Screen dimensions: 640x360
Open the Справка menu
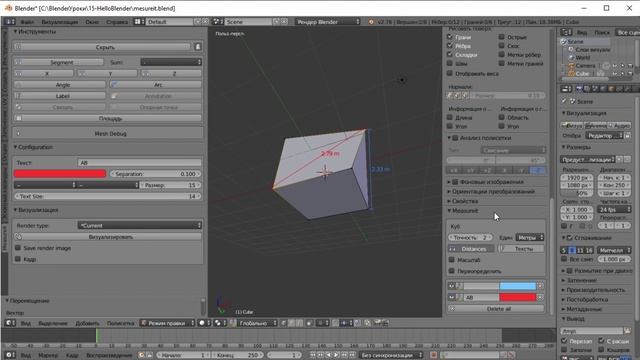(x=117, y=22)
